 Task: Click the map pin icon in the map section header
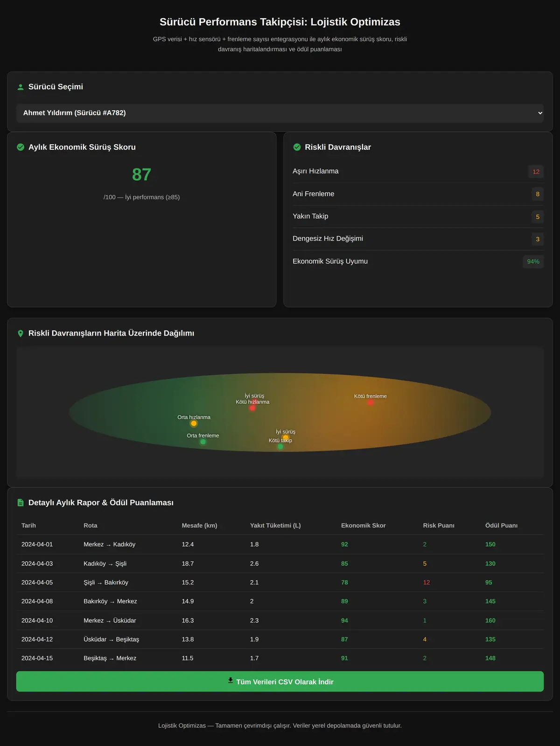(21, 333)
